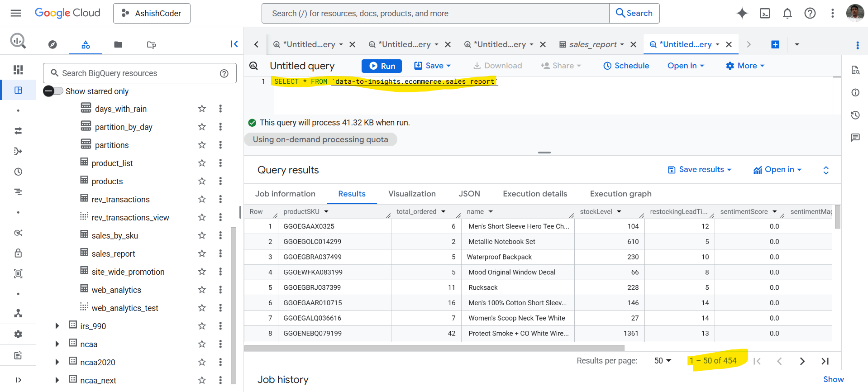The image size is (868, 392).
Task: Open the Save dropdown
Action: [433, 66]
